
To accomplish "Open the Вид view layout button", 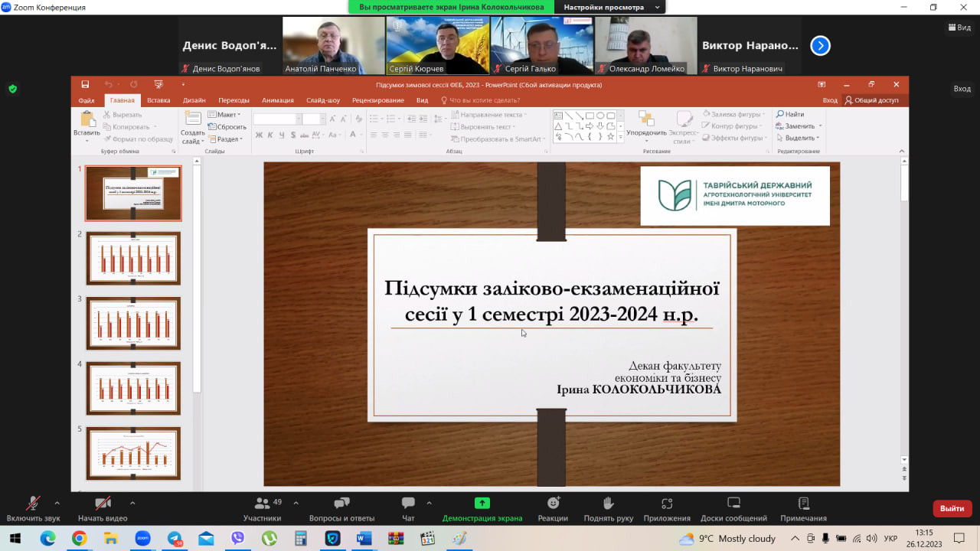I will coord(959,28).
